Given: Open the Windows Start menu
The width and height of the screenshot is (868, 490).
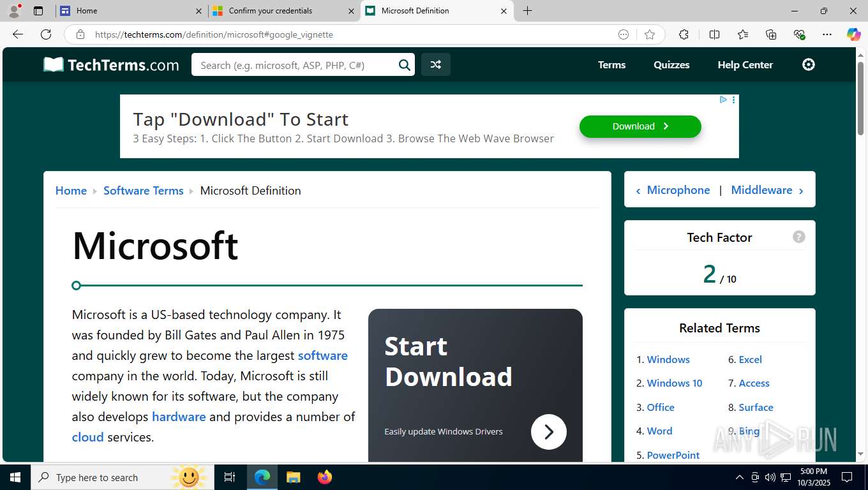Looking at the screenshot, I should pos(15,477).
